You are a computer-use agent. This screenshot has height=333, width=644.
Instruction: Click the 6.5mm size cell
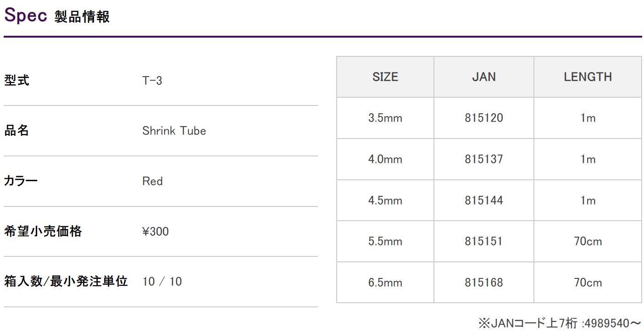(385, 283)
